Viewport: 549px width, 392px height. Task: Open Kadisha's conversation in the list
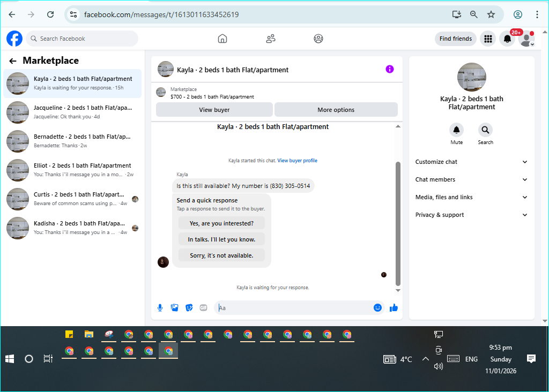(72, 228)
